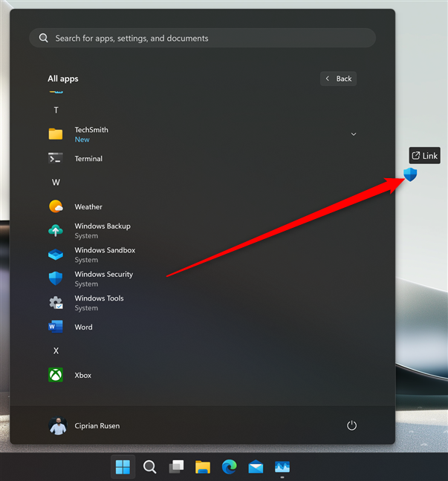Screen dimensions: 448x481
Task: Open taskbar Search magnifier icon
Action: (149, 467)
